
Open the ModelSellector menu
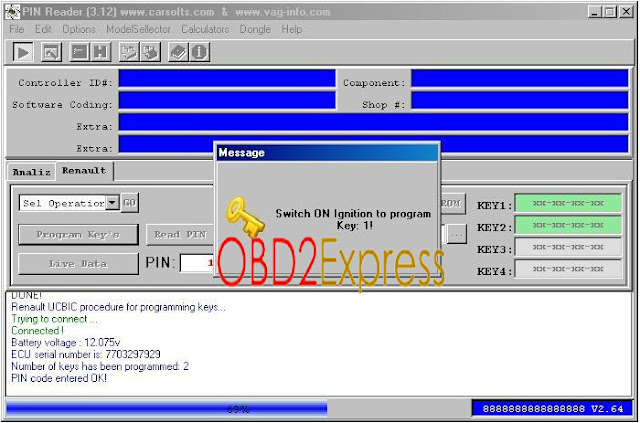138,29
